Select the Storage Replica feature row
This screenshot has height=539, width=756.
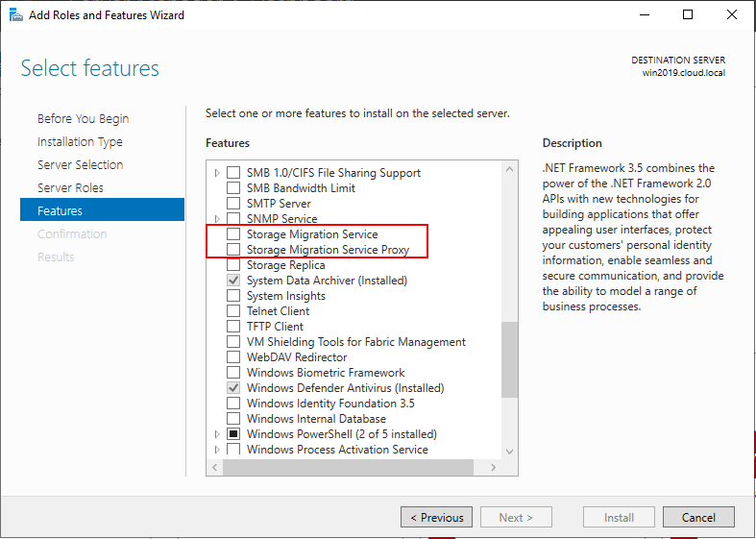click(x=285, y=265)
